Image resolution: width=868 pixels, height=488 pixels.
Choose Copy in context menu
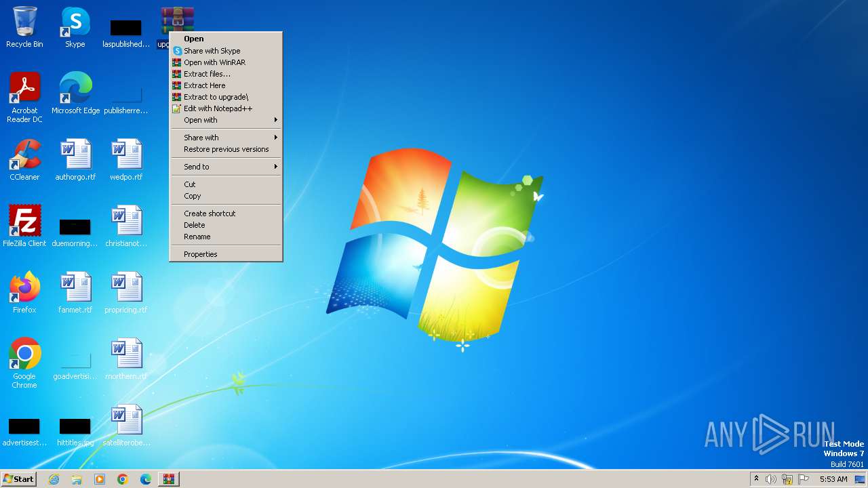(226, 196)
